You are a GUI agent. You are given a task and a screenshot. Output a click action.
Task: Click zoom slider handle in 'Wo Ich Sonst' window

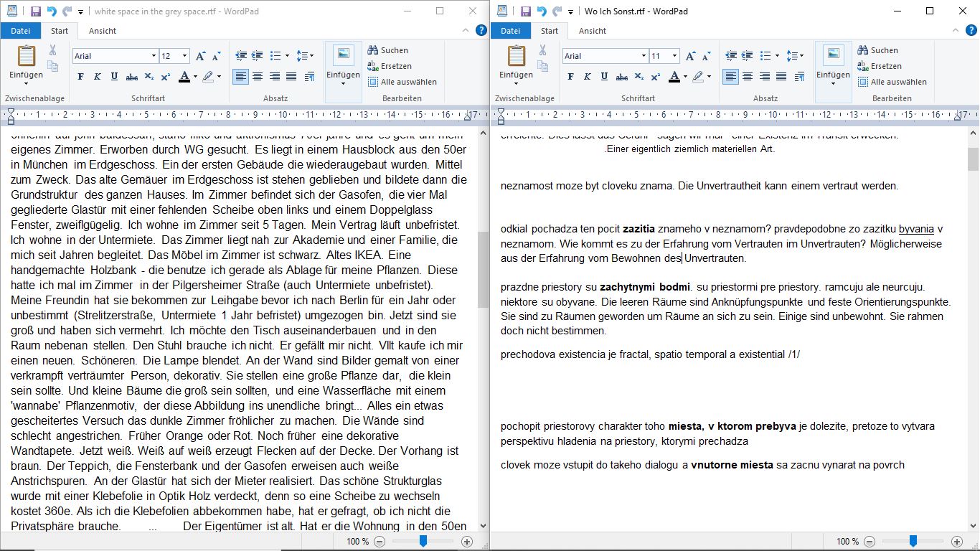click(913, 542)
